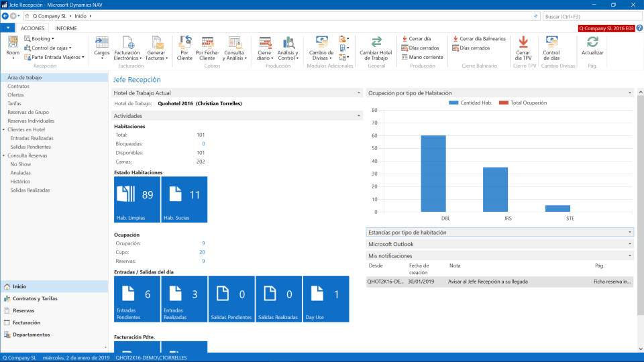
Task: Open the application menu dropdown arrow
Action: click(8, 28)
